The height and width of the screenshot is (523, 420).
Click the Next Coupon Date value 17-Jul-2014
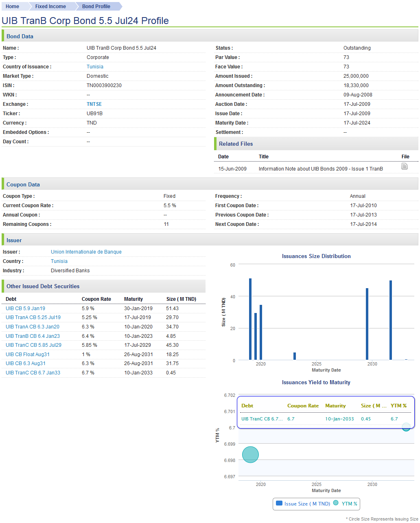[363, 224]
